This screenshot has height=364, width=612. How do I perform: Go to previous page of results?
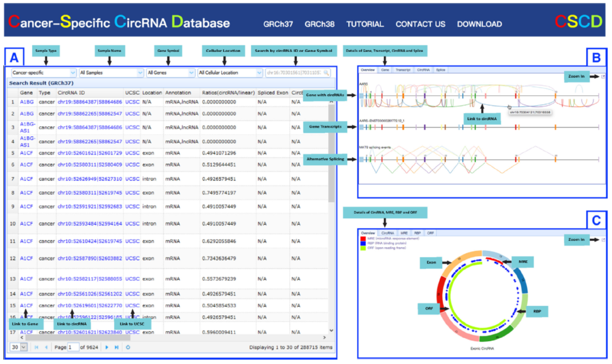point(46,347)
